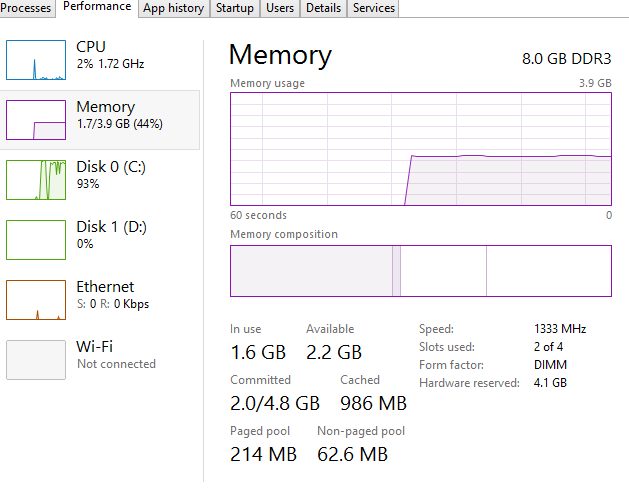Select the Ethernet activity graph thumbnail
Image resolution: width=629 pixels, height=495 pixels.
click(x=36, y=300)
